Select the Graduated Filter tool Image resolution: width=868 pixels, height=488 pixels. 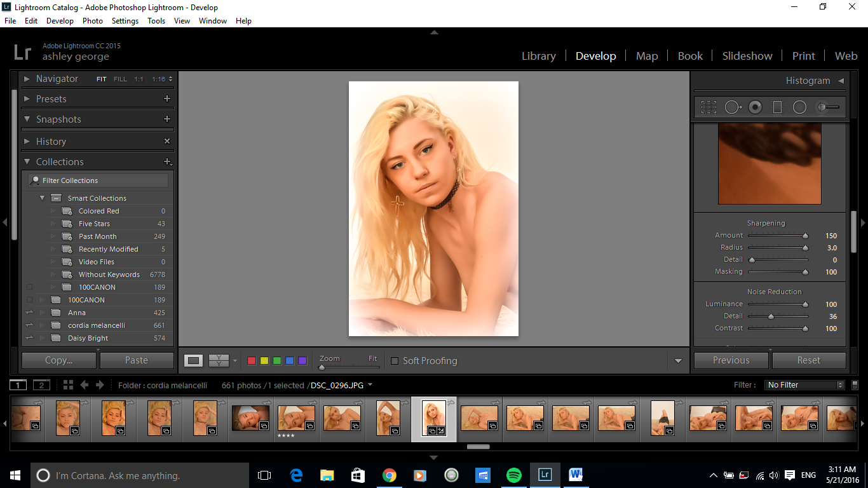click(777, 107)
